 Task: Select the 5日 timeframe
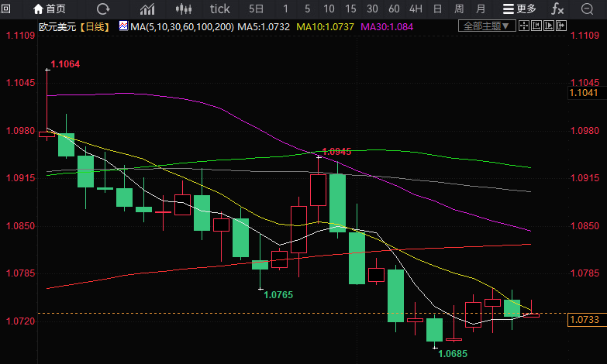pyautogui.click(x=256, y=9)
